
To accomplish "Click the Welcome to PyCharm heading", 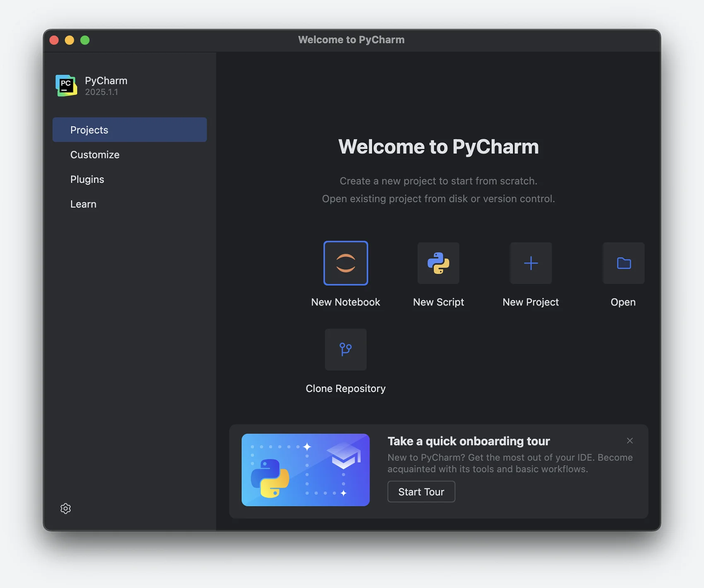I will click(x=438, y=147).
